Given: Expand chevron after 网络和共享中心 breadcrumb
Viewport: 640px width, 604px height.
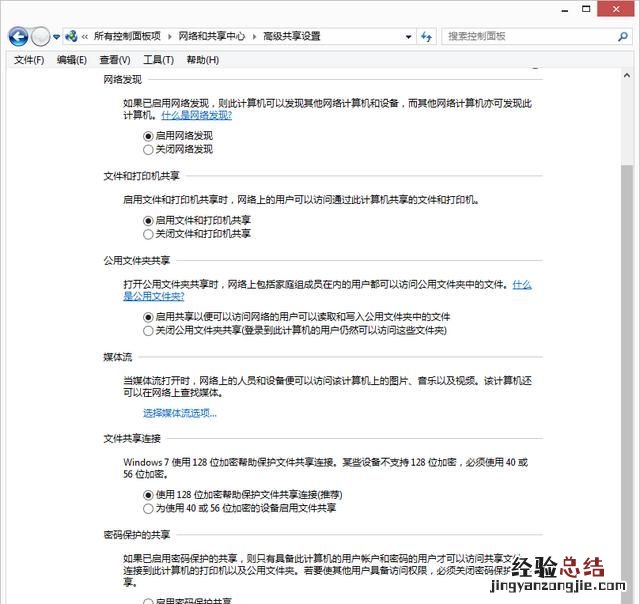Looking at the screenshot, I should coord(254,37).
